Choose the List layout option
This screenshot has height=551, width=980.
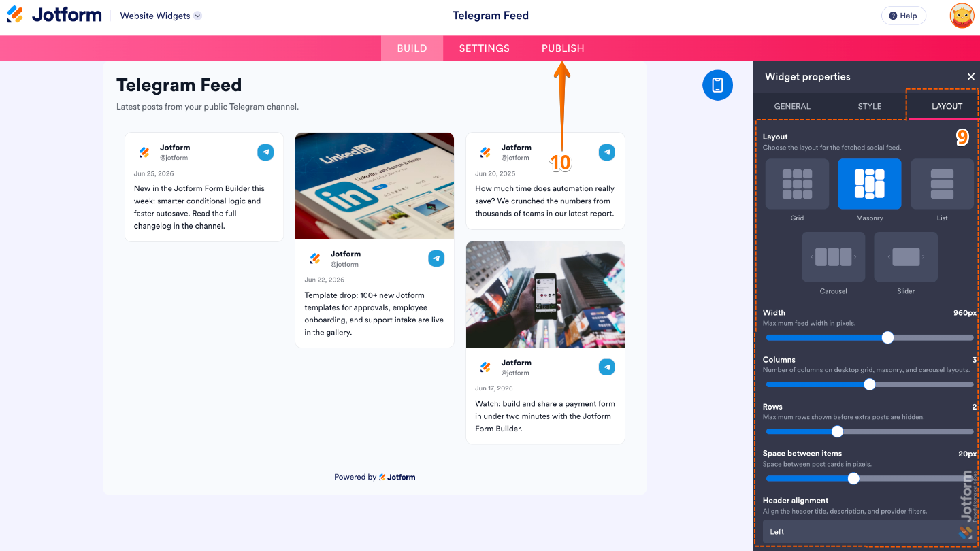(x=942, y=184)
